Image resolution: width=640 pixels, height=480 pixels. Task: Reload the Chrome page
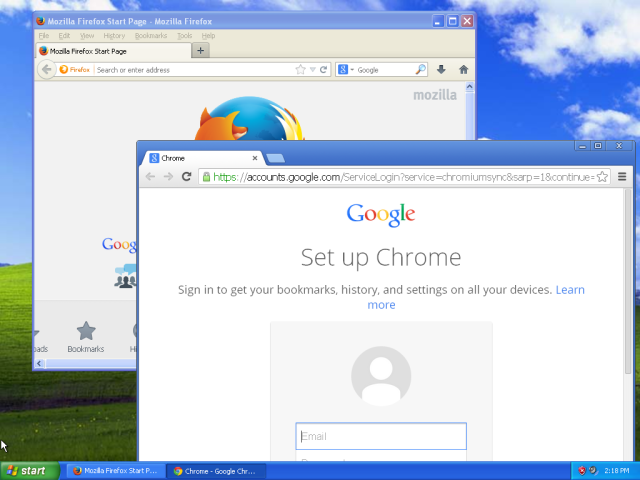[186, 177]
